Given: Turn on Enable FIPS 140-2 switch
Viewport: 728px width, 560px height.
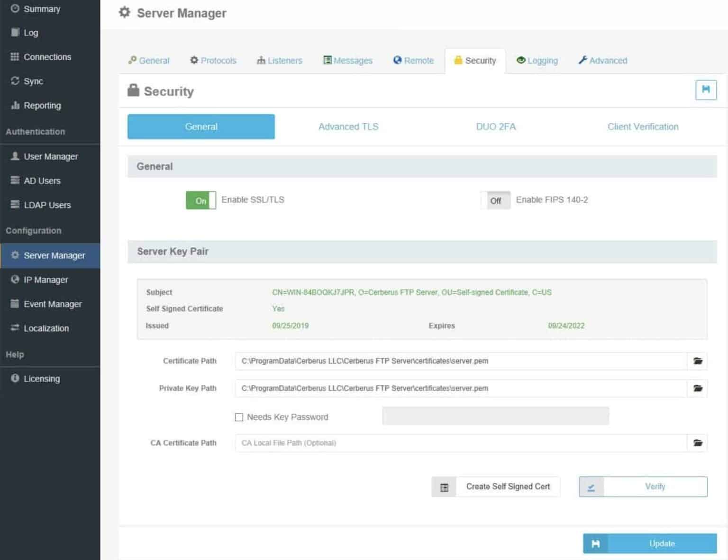Looking at the screenshot, I should point(495,200).
